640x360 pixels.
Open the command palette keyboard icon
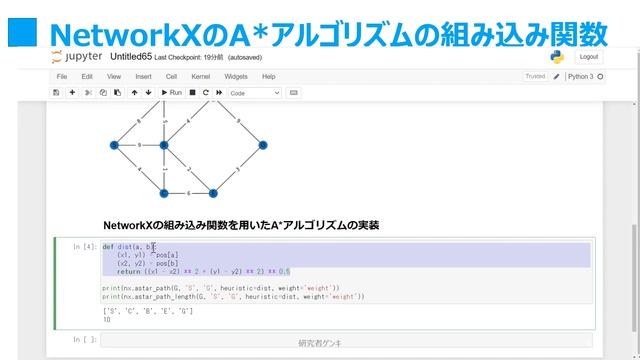(x=293, y=93)
